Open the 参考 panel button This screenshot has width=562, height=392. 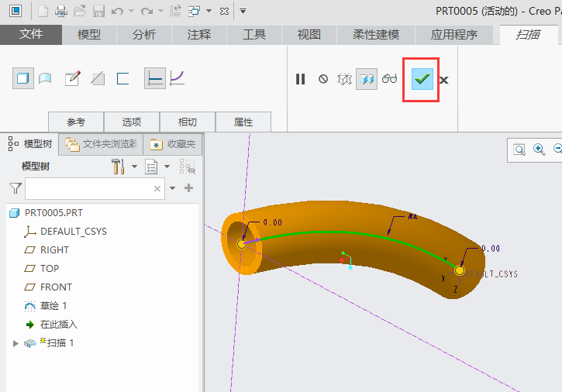point(76,122)
